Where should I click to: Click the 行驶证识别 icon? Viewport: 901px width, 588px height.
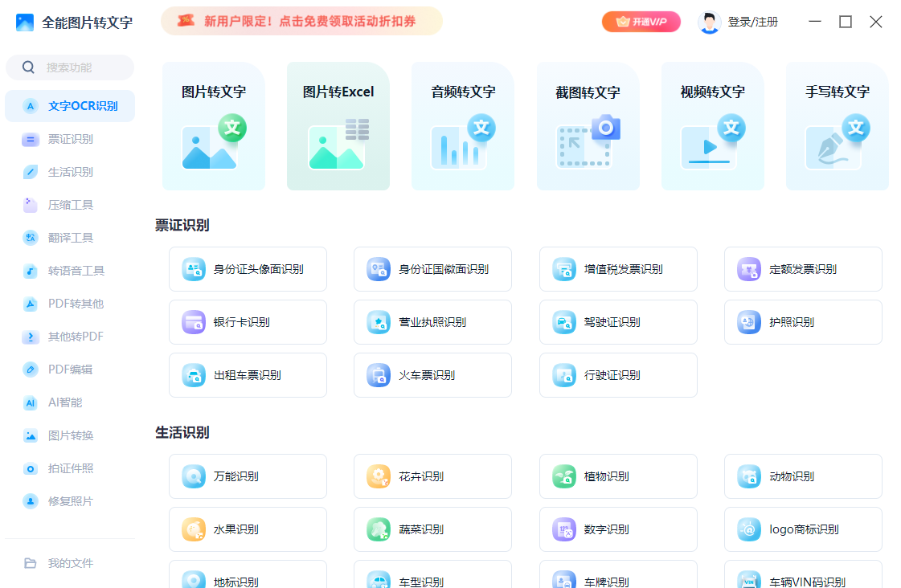pos(564,376)
